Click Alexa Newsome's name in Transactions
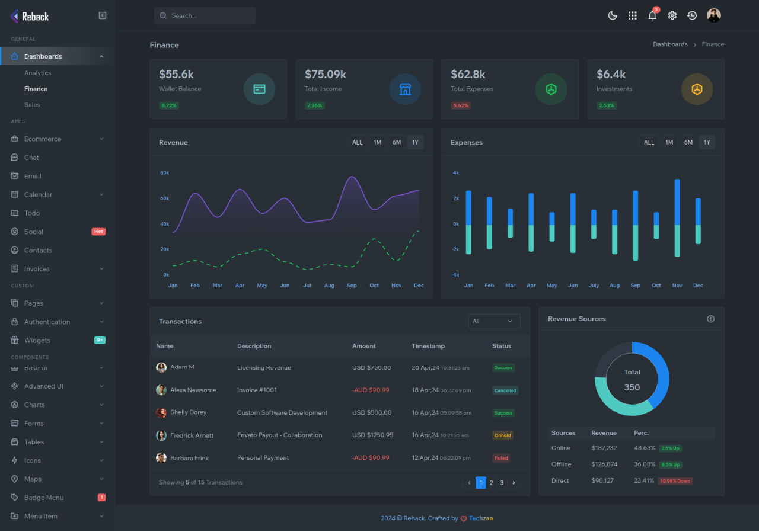Image resolution: width=759 pixels, height=532 pixels. click(x=193, y=390)
